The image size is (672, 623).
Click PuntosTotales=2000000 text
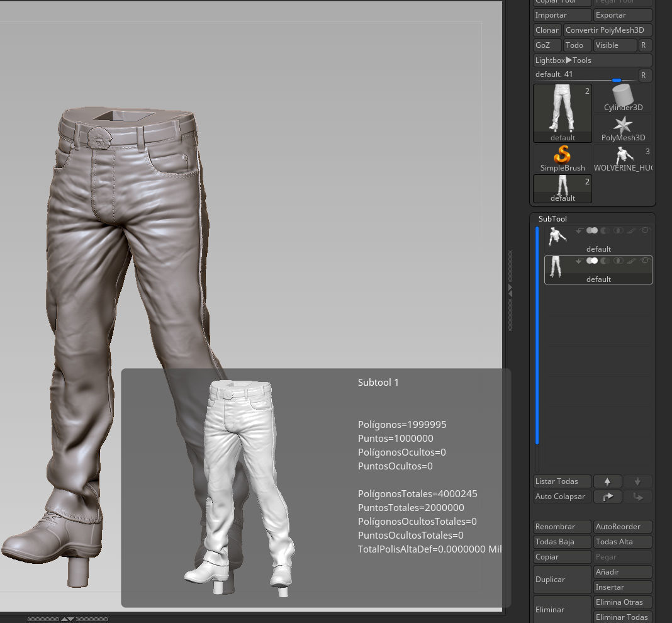pos(411,508)
